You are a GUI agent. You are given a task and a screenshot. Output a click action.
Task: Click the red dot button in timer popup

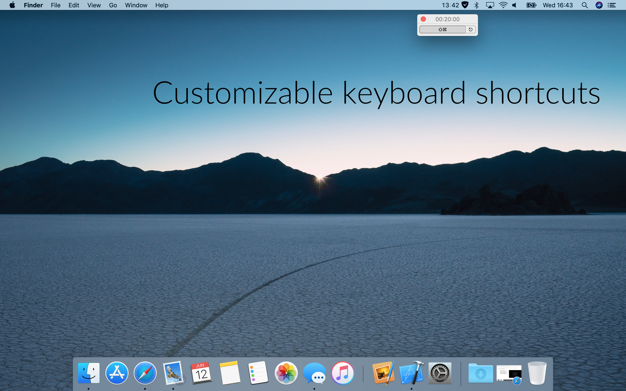click(x=423, y=19)
